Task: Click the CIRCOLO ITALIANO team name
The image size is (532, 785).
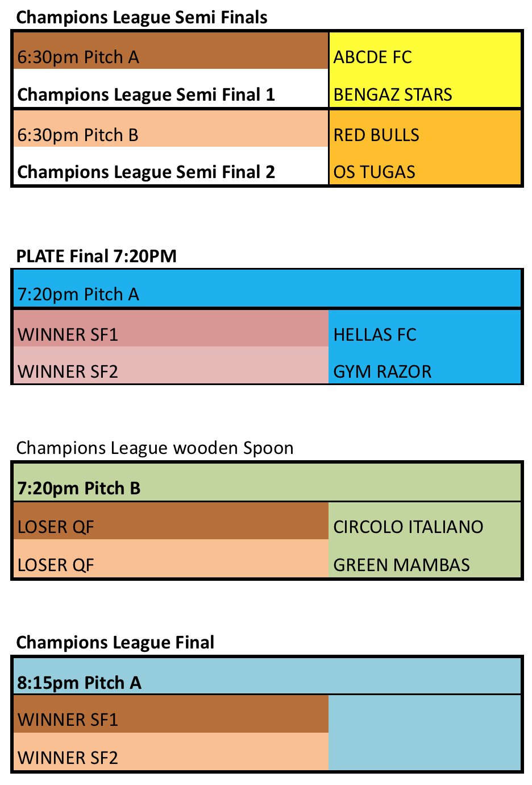Action: point(408,527)
